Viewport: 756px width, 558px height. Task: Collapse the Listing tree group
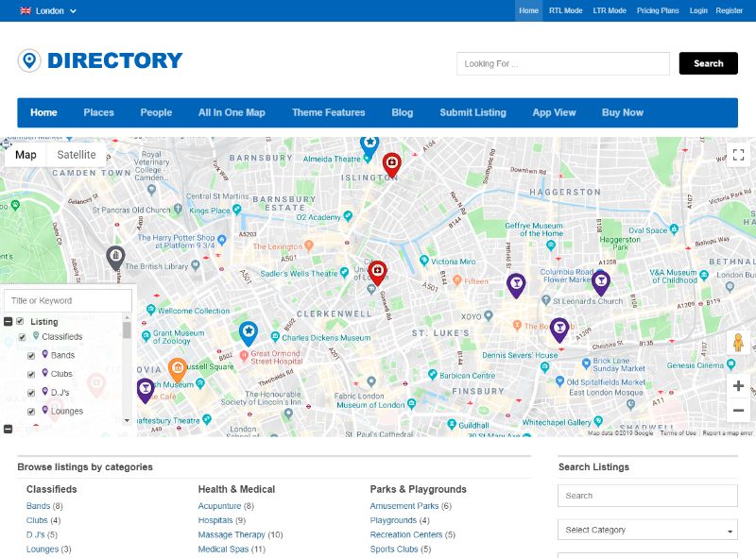tap(9, 321)
